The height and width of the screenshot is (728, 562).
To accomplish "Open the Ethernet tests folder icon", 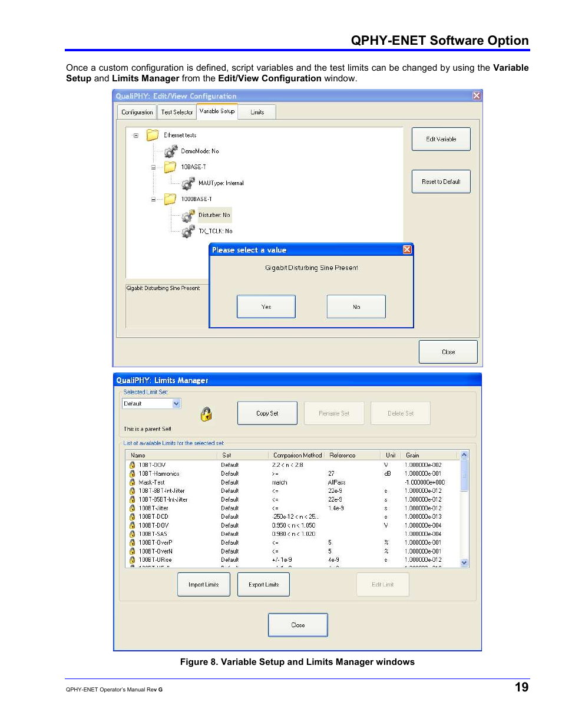I will [x=153, y=135].
